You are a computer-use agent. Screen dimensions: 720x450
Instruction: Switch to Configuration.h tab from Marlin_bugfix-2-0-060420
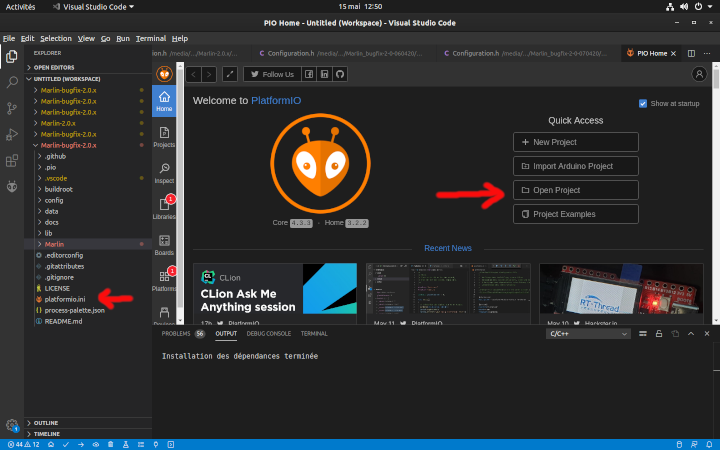tap(343, 53)
